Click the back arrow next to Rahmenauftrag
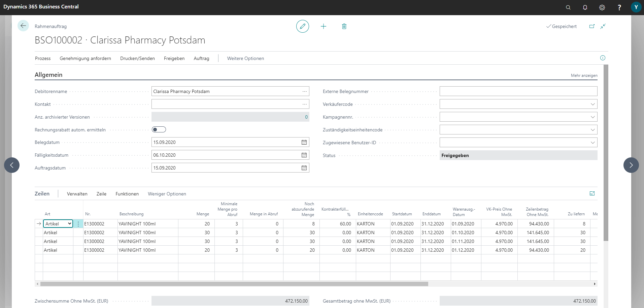The height and width of the screenshot is (308, 644). pos(23,26)
